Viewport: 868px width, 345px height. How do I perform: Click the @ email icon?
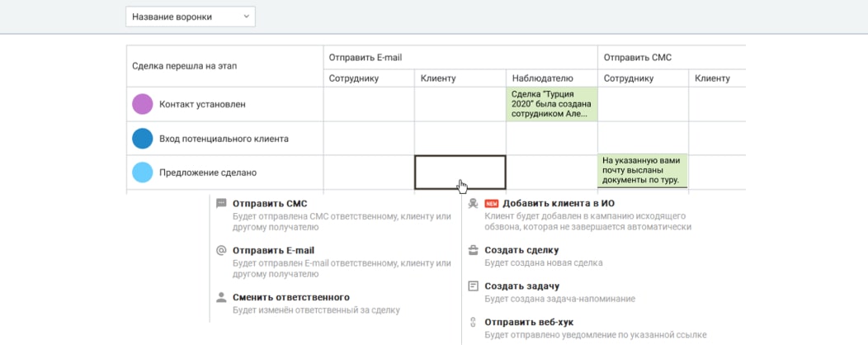click(220, 250)
